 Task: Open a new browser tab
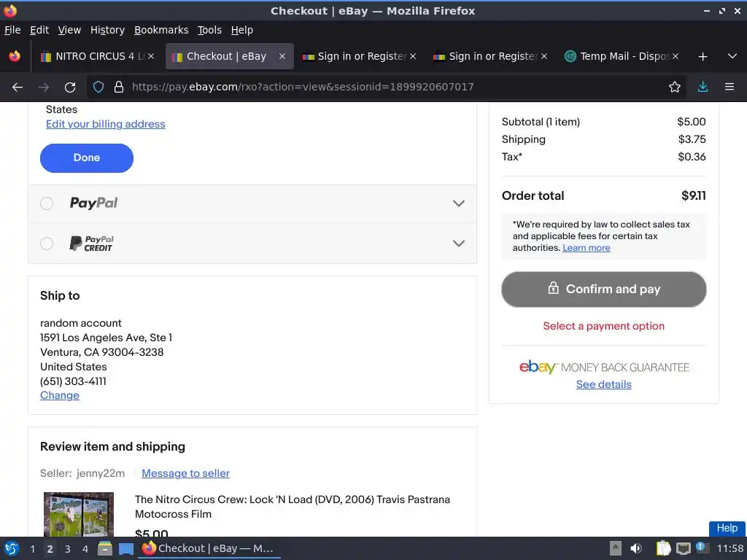click(703, 57)
